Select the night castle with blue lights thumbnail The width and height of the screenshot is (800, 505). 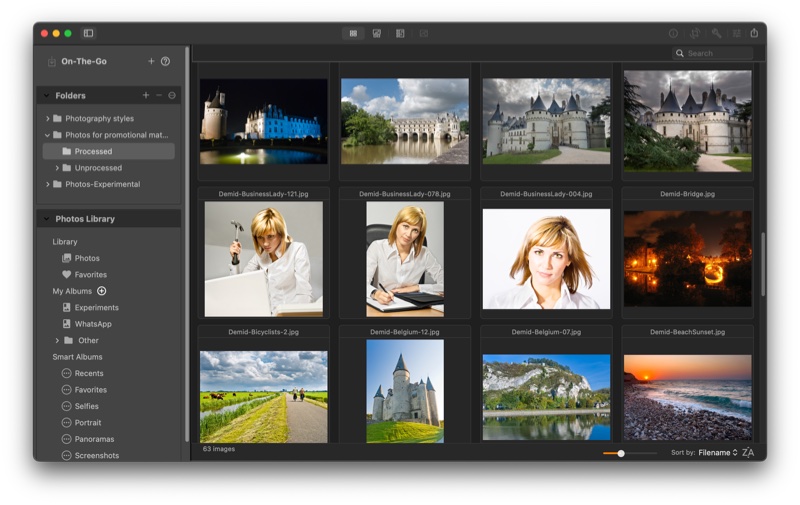263,121
